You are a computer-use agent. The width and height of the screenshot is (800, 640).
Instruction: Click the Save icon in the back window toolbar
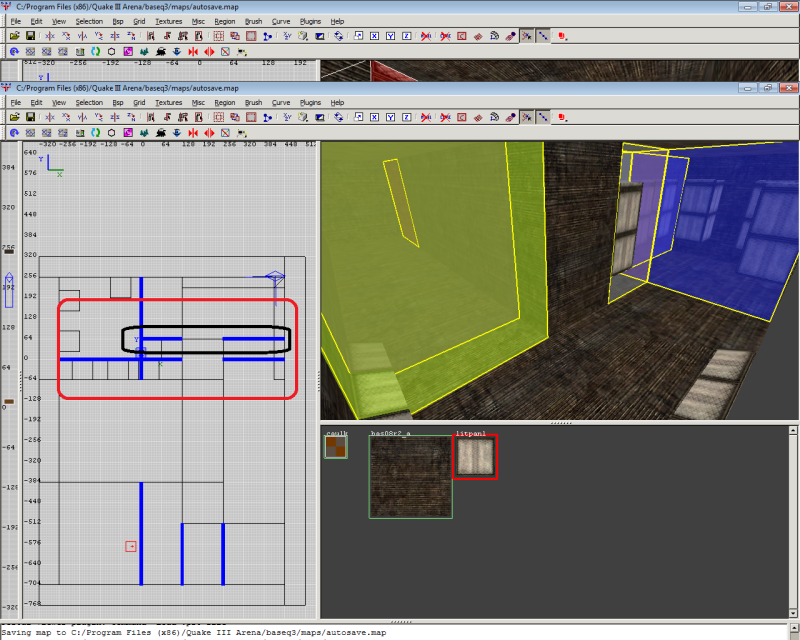click(x=31, y=36)
